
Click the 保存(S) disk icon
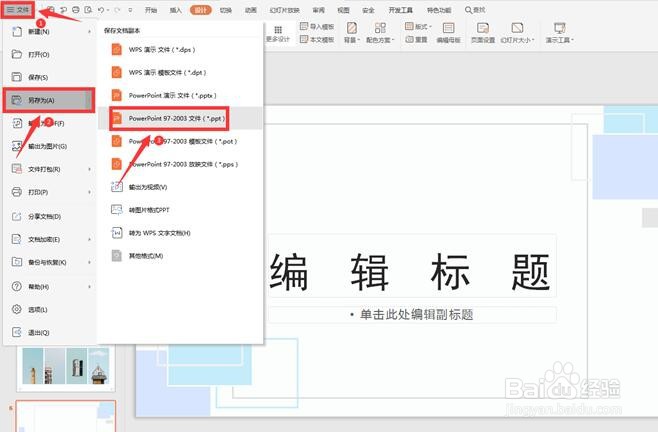click(x=17, y=77)
